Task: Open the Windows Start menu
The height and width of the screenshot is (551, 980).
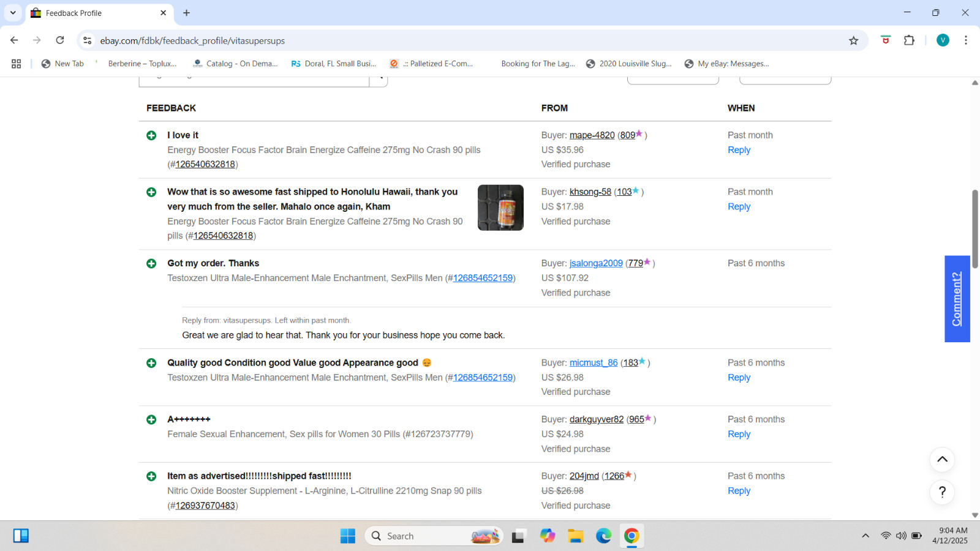Action: pyautogui.click(x=348, y=536)
